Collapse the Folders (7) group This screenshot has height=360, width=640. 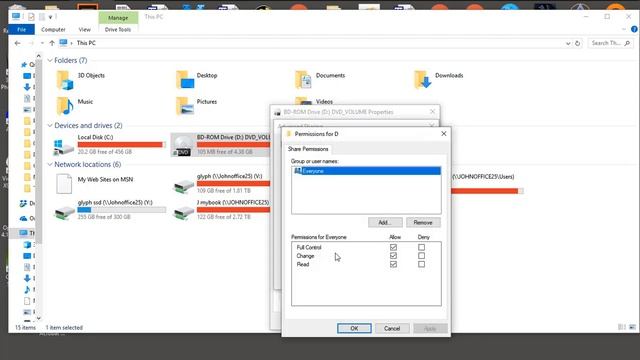pos(50,60)
